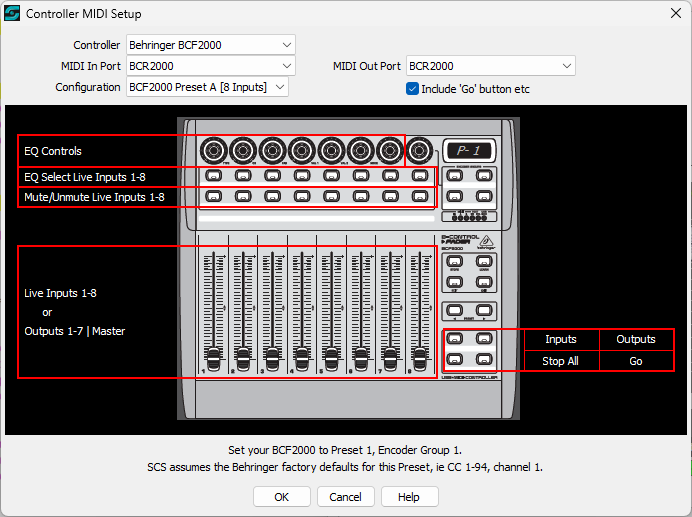
Task: Click the EQ Select Live Inputs 1-8 label
Action: tap(85, 177)
